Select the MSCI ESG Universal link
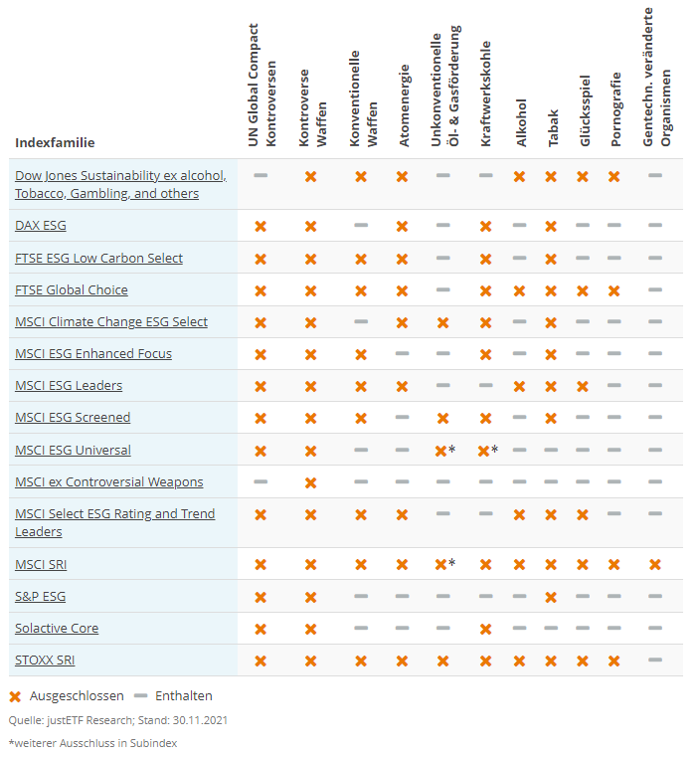 coord(73,450)
